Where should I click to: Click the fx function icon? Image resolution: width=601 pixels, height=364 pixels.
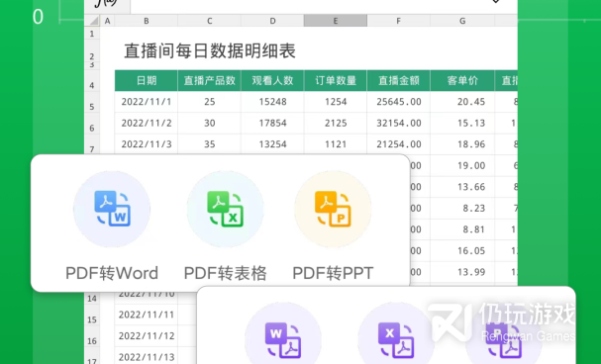click(106, 4)
